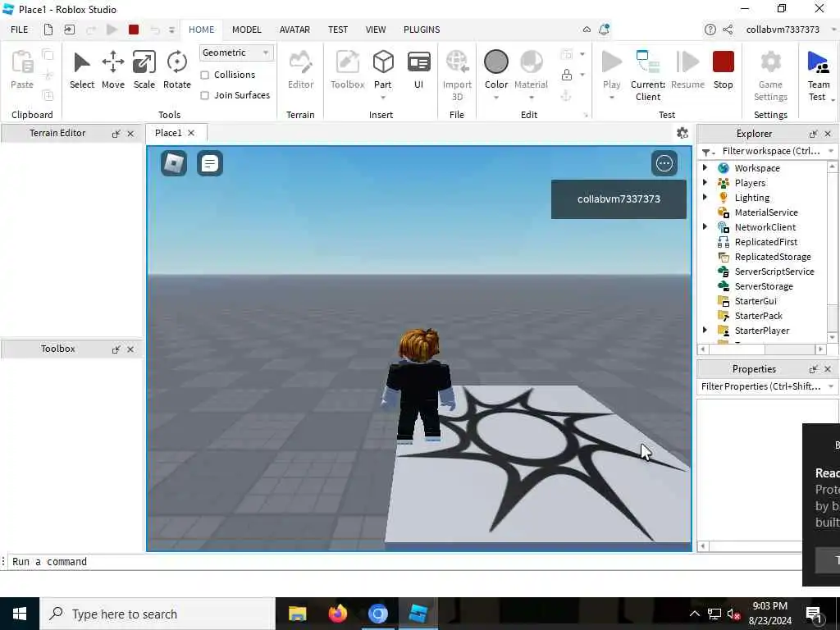Click the collabvm7337373 account name
The height and width of the screenshot is (630, 840).
coord(783,30)
